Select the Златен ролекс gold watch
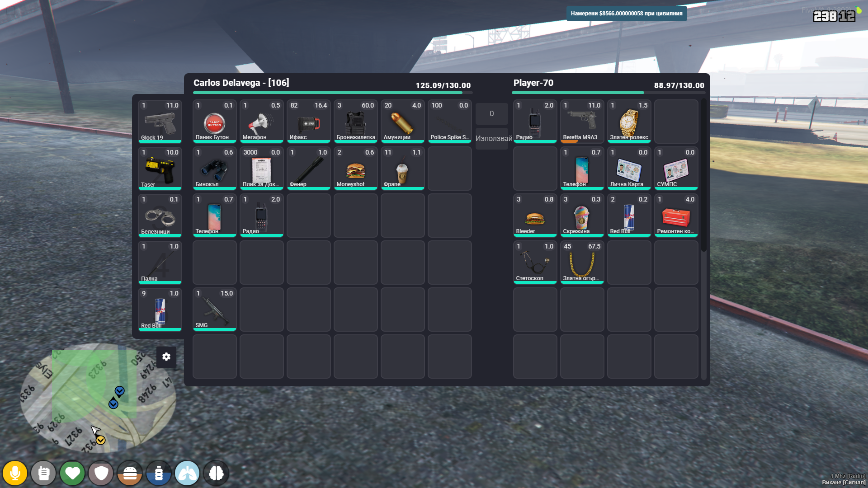The image size is (868, 488). [x=629, y=122]
